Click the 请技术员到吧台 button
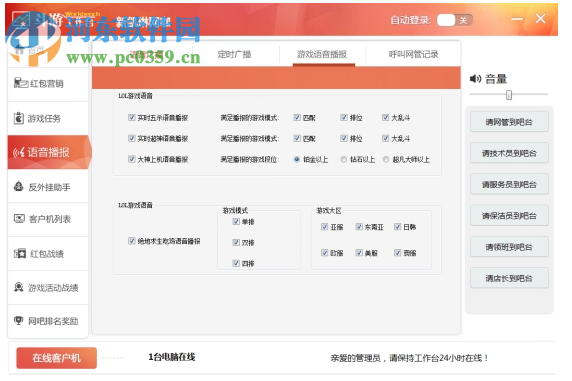 click(509, 153)
